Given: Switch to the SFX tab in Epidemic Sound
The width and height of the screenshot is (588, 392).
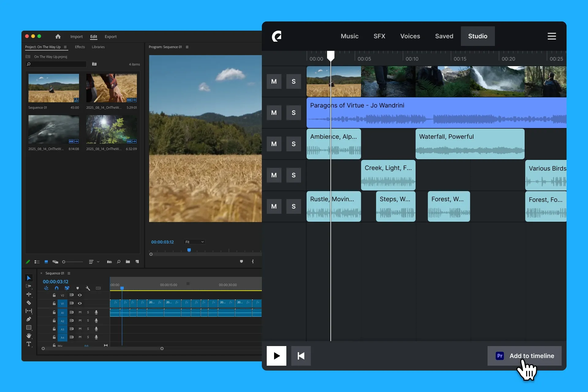Looking at the screenshot, I should pos(379,36).
